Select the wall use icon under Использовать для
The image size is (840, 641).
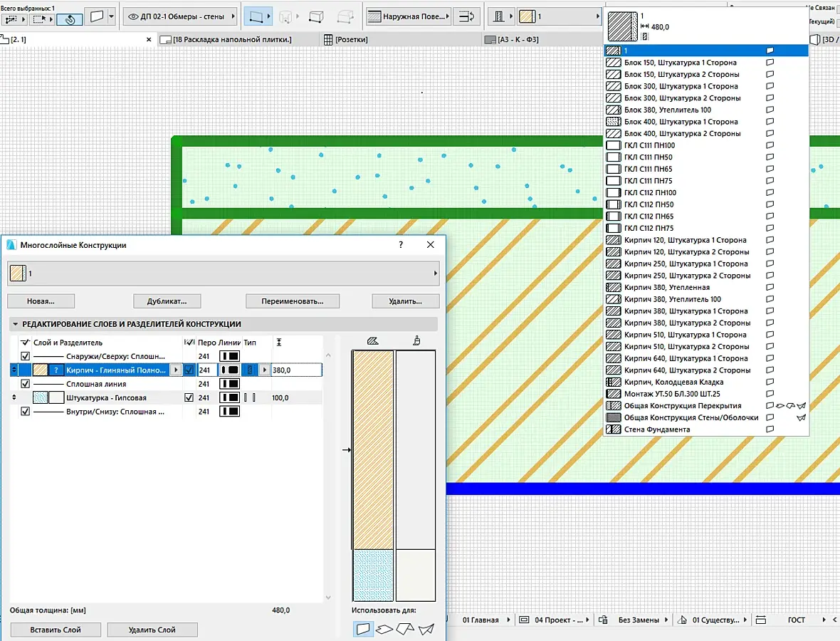[364, 628]
